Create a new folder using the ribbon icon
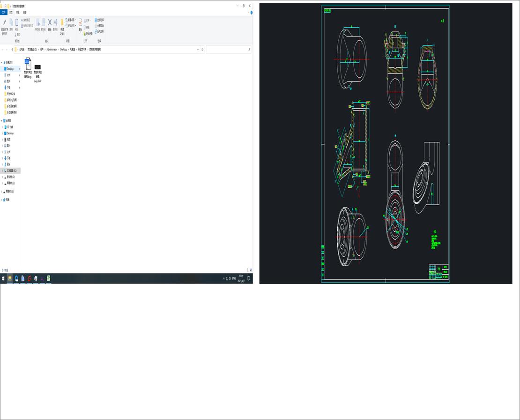The image size is (520, 420). pos(62,22)
